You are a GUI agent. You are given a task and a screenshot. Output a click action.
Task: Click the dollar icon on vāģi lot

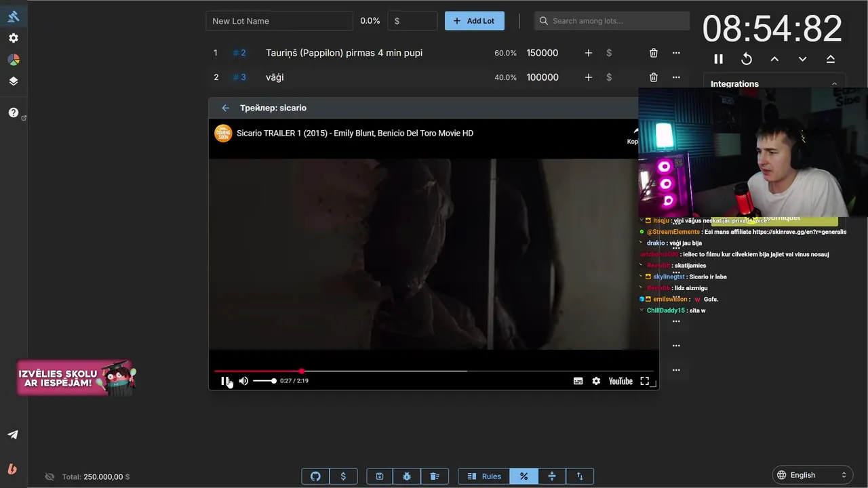pos(609,77)
